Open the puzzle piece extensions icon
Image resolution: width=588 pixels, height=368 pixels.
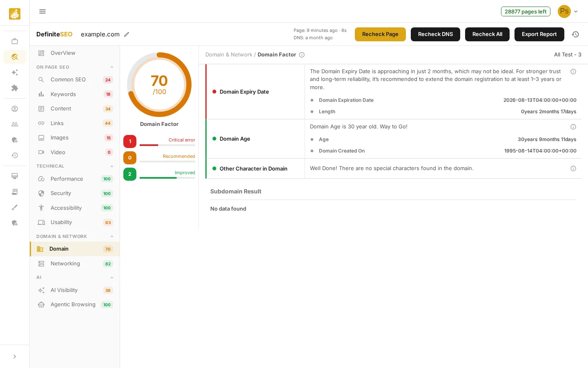(x=15, y=88)
